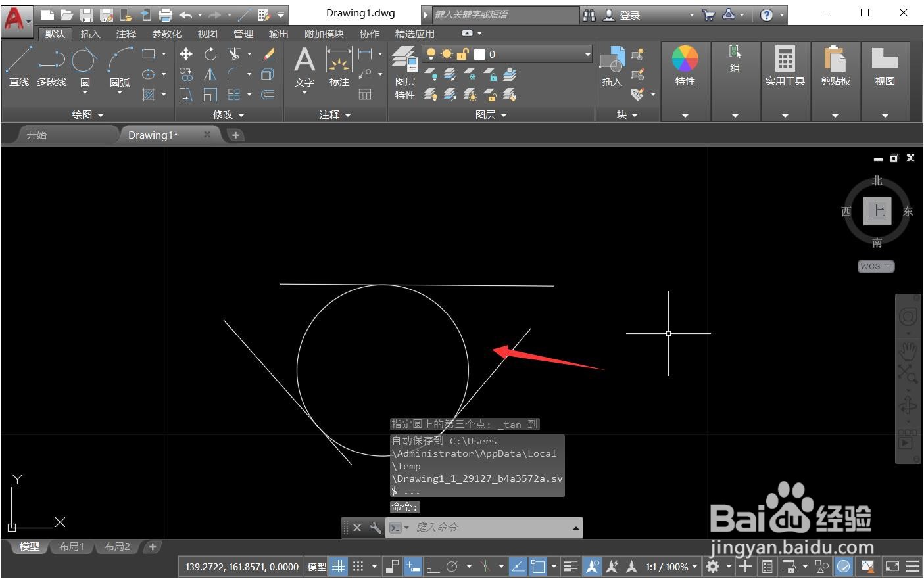The width and height of the screenshot is (924, 579).
Task: Click the white layer color swatch
Action: click(479, 55)
